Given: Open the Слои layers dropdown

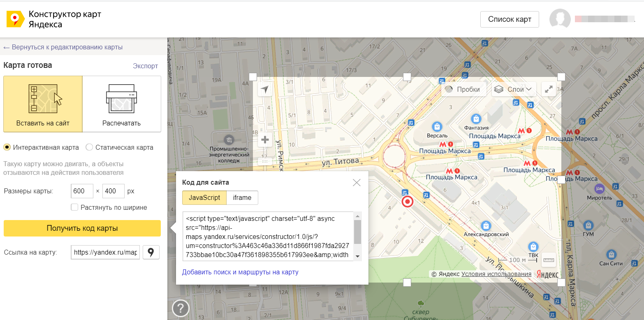Looking at the screenshot, I should [514, 89].
